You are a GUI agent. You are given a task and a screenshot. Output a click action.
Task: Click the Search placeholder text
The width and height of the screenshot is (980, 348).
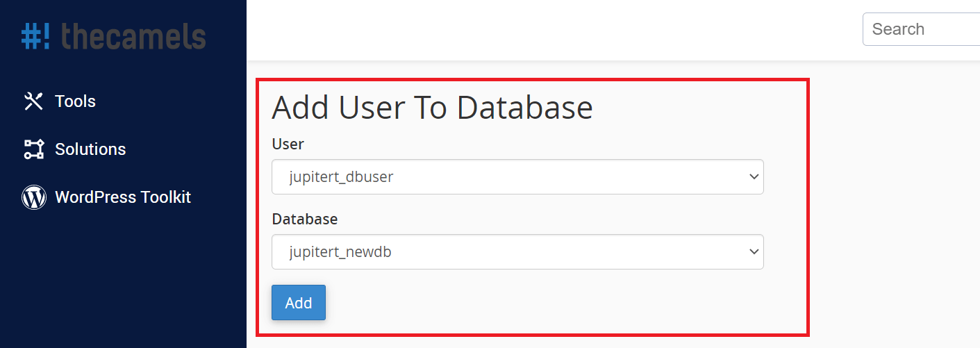(898, 29)
